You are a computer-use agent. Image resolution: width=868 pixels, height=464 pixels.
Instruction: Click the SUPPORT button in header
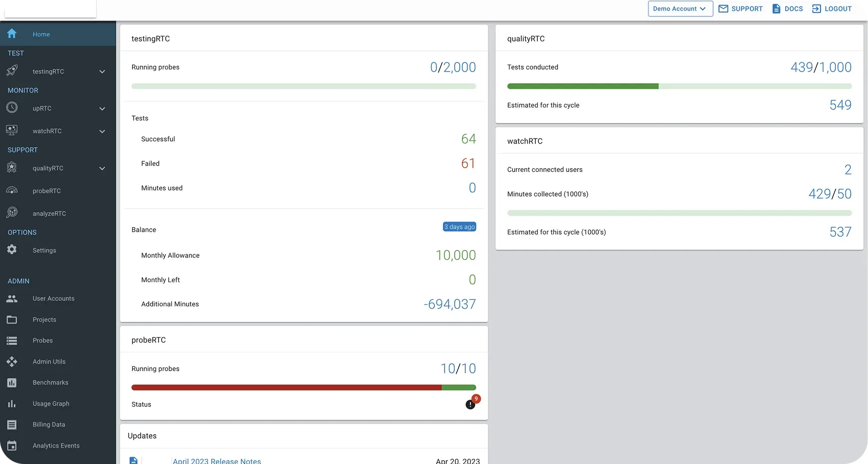pyautogui.click(x=740, y=9)
